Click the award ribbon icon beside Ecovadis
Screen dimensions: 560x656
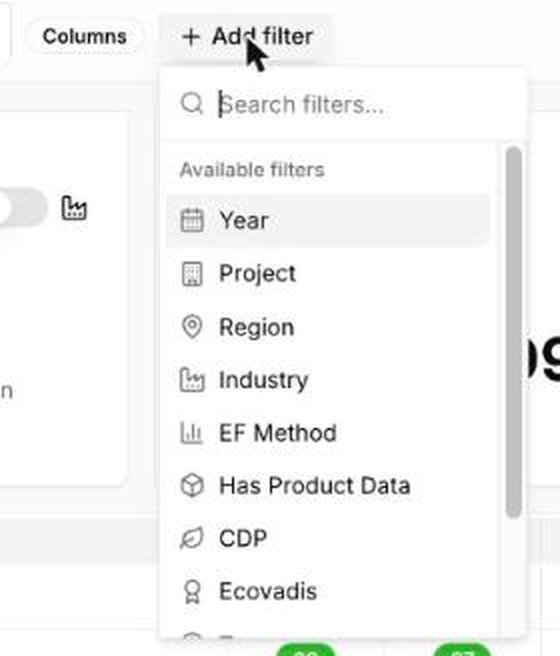192,592
